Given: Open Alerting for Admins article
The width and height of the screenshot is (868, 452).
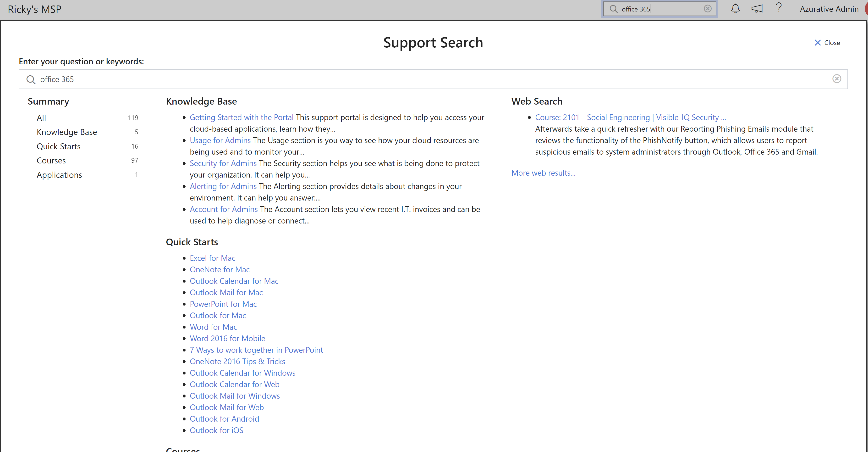Looking at the screenshot, I should 223,186.
